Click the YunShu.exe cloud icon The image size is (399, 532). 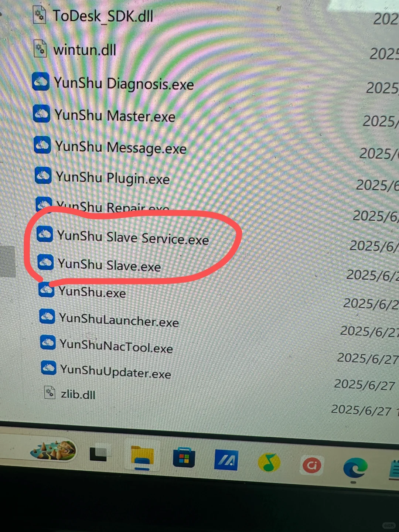(47, 289)
